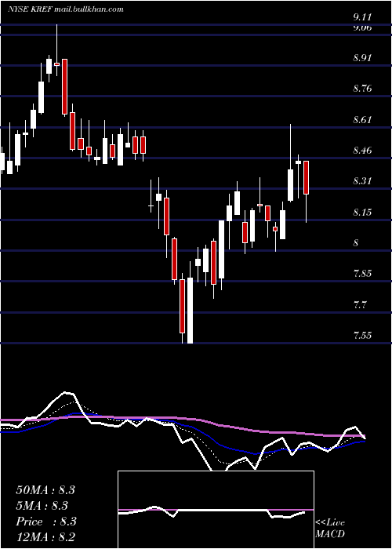Click the 8.91 price axis label

point(362,58)
